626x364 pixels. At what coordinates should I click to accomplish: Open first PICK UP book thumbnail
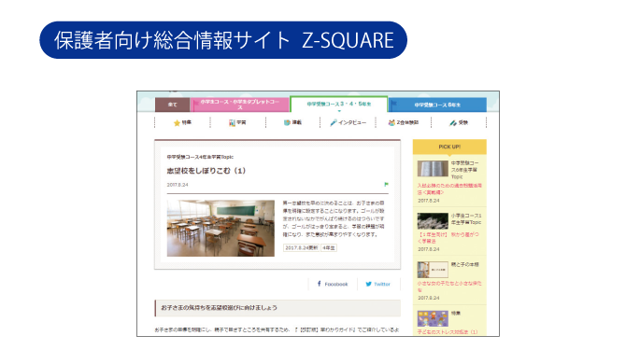pyautogui.click(x=433, y=168)
